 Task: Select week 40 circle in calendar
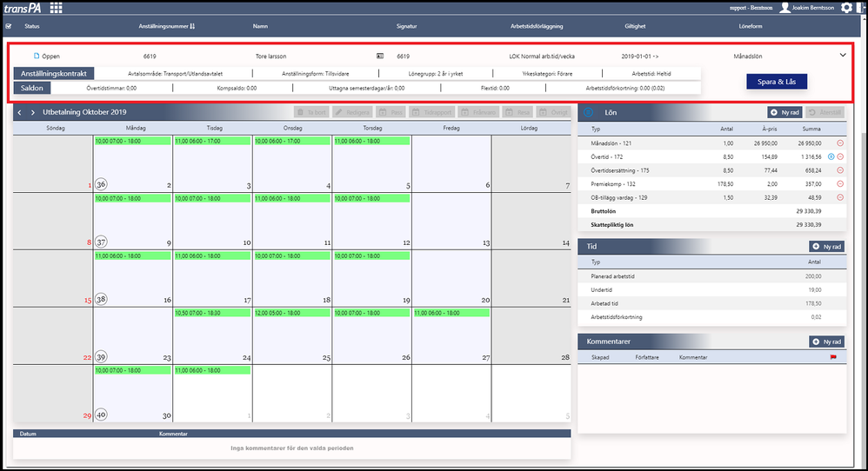101,414
